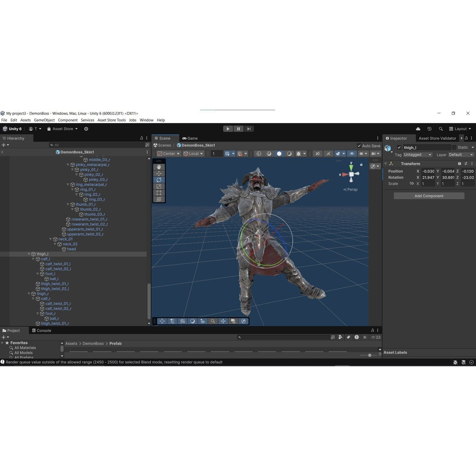Viewport: 476px width, 476px height.
Task: Toggle scene audio mute button
Action: 328,154
